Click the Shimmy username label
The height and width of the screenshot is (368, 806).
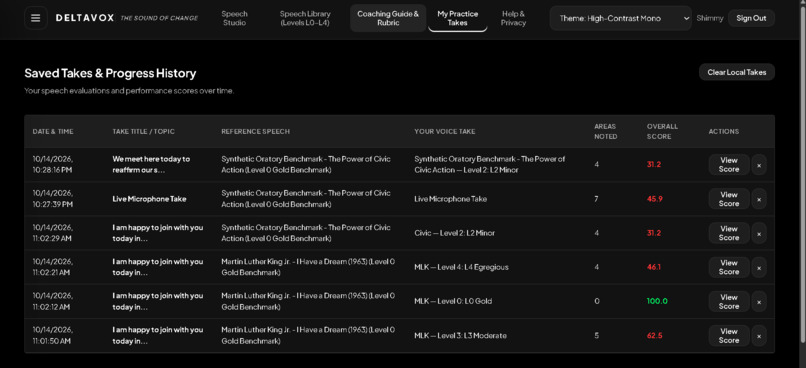pyautogui.click(x=709, y=18)
